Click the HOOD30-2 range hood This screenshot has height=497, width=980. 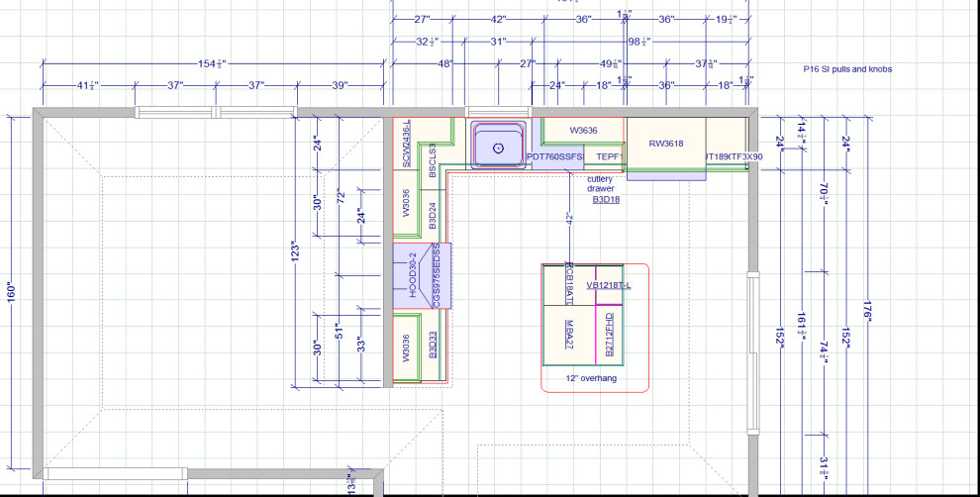point(412,275)
